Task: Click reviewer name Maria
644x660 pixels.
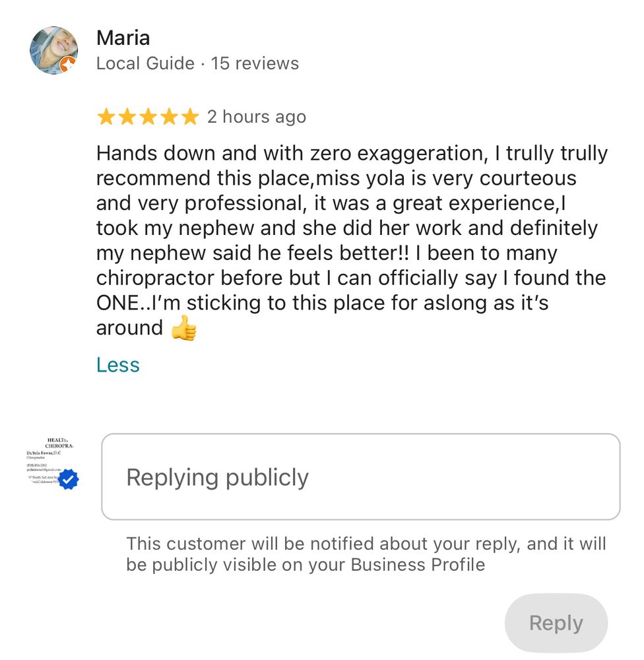Action: (123, 38)
